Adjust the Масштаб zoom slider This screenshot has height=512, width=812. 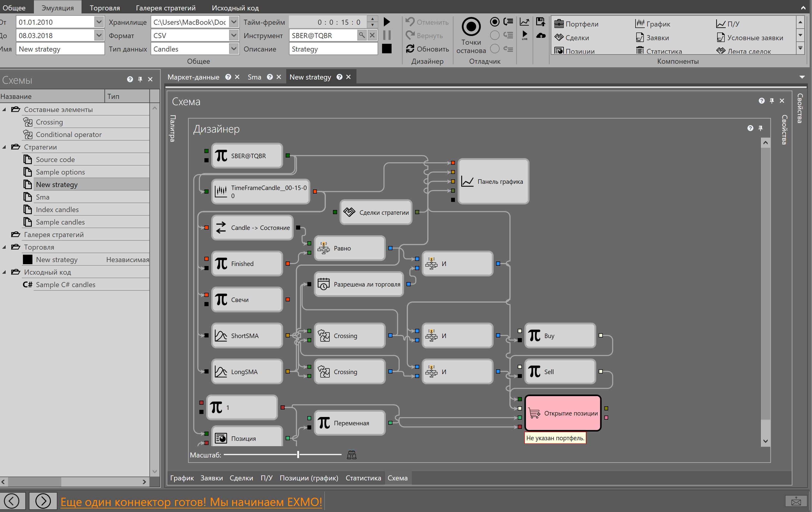click(x=298, y=455)
